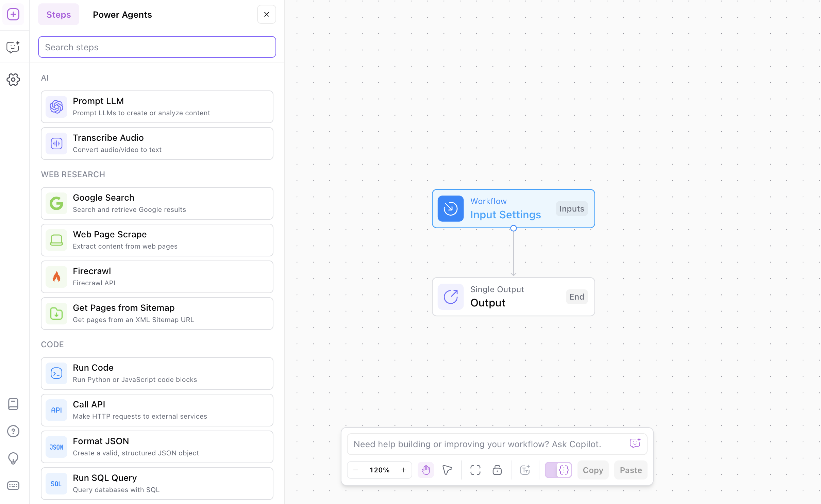Switch to the Power Agents tab

tap(122, 14)
